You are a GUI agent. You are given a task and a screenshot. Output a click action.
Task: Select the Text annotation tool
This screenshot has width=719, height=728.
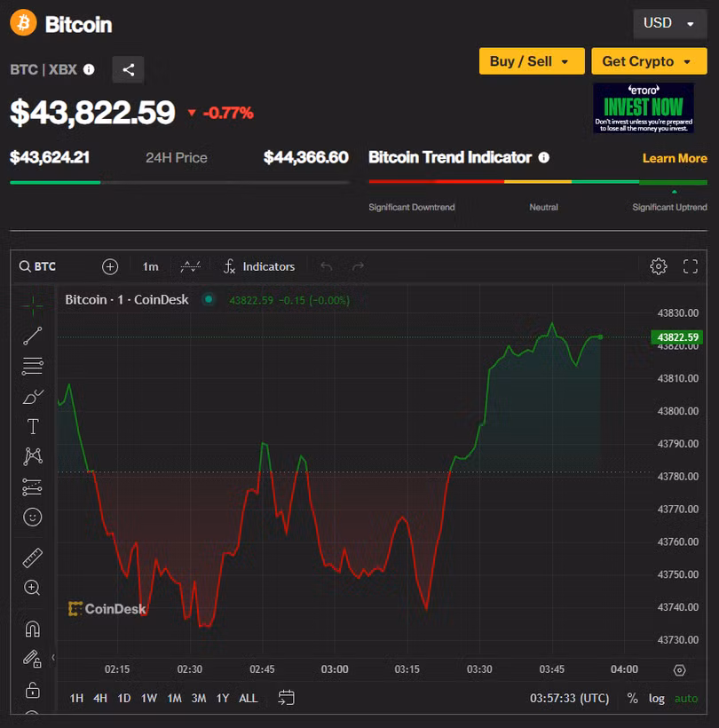click(33, 426)
